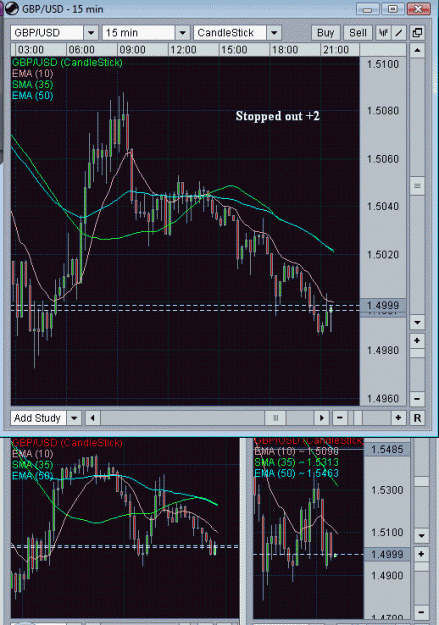This screenshot has height=625, width=439.
Task: Click the 09:00 time axis label
Action: (132, 50)
